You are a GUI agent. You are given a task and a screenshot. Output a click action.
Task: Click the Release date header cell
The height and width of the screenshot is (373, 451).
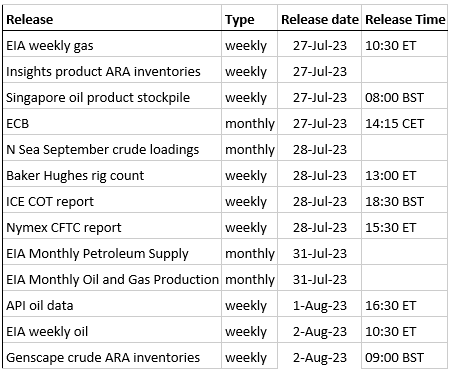click(319, 19)
